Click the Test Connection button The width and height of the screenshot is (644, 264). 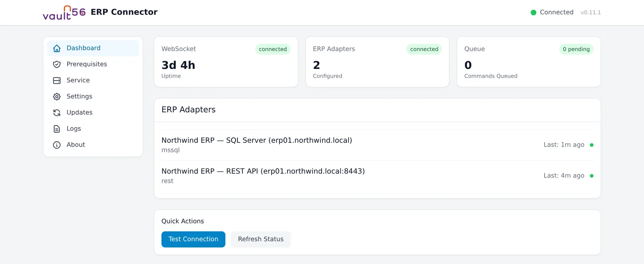[x=193, y=239]
